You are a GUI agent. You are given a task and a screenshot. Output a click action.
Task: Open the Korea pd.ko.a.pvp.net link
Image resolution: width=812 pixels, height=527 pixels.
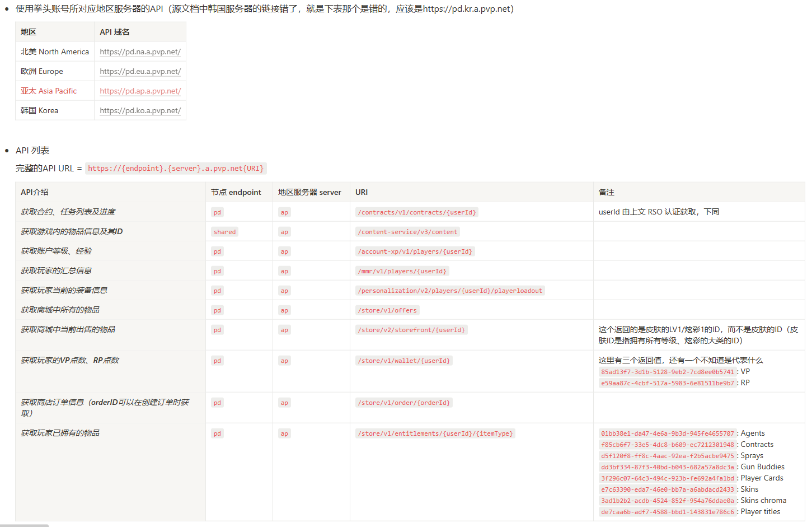[x=140, y=110]
